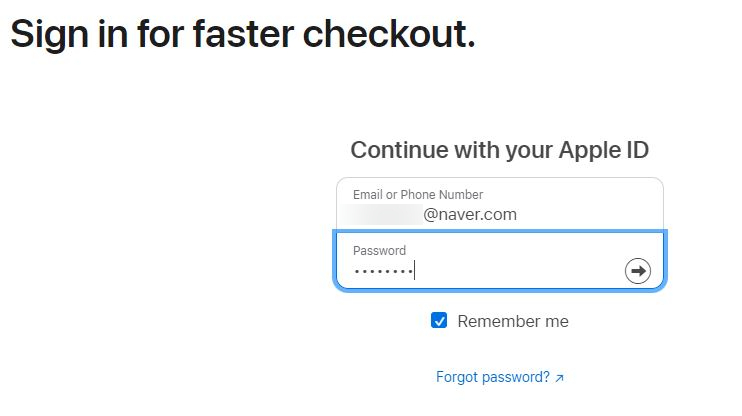742x416 pixels.
Task: Untick the Remember me checkbox
Action: pos(439,320)
